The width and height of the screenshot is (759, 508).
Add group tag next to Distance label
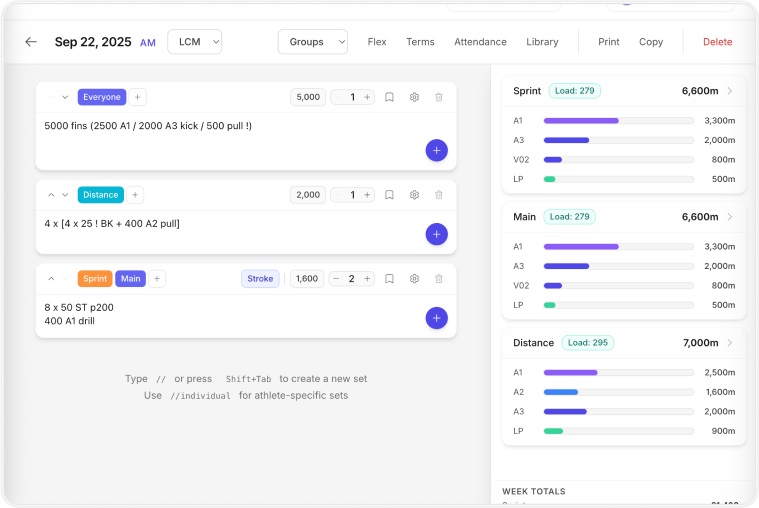[136, 195]
